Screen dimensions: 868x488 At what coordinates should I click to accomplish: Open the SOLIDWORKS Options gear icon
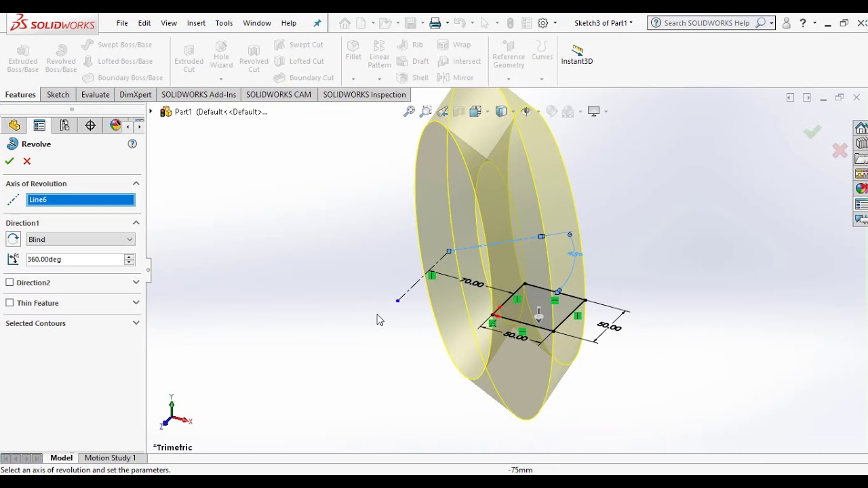pyautogui.click(x=542, y=23)
